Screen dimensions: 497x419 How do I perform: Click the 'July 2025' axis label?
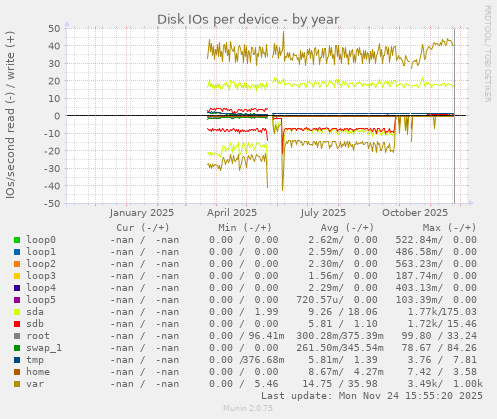[x=323, y=213]
